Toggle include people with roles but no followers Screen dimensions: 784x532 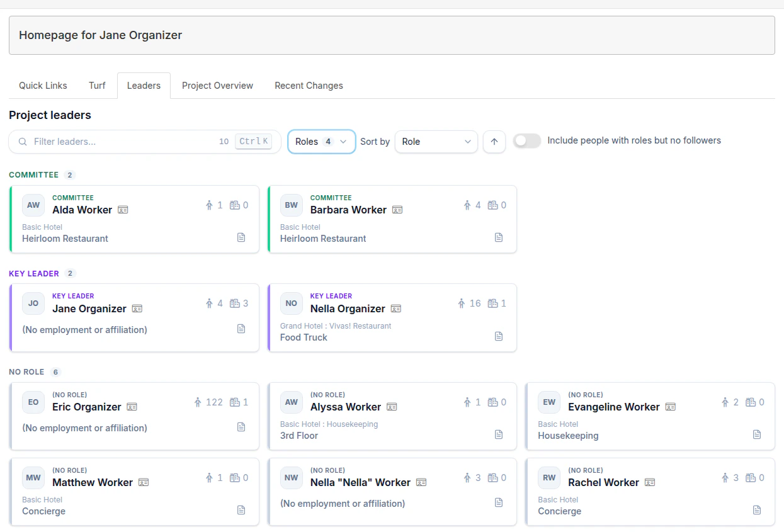click(x=527, y=141)
